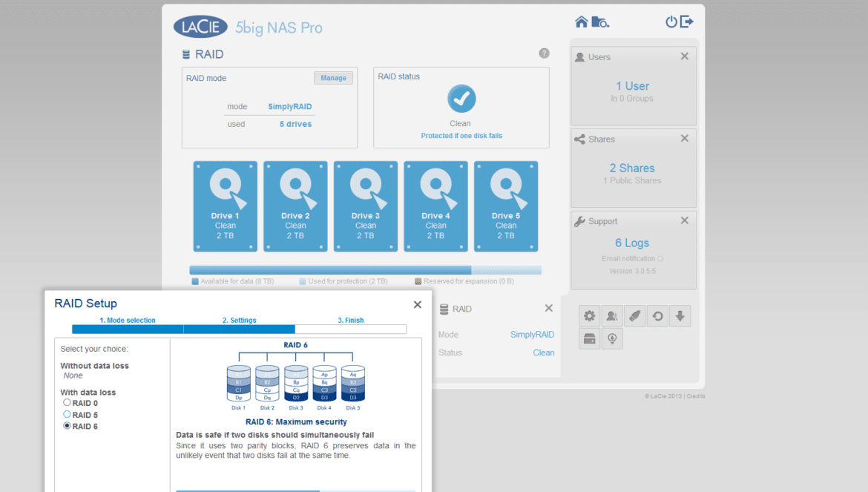
Task: Toggle the Email notification indicator
Action: coord(660,258)
